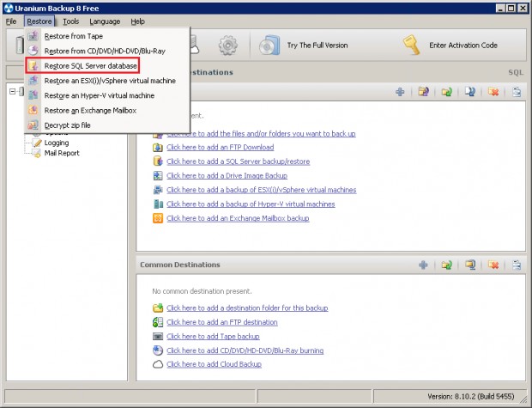
Task: Click here to add an FTP destination
Action: coord(222,322)
